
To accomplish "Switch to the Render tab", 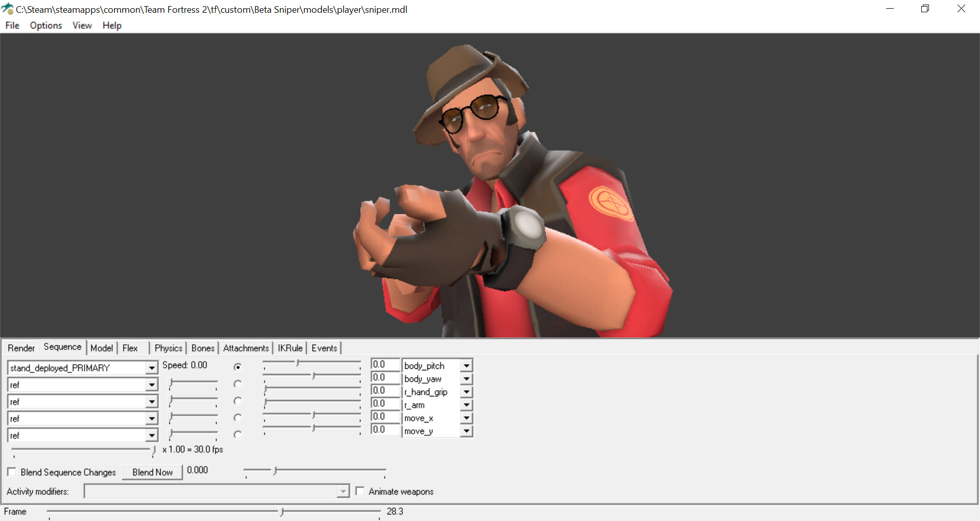I will click(21, 348).
